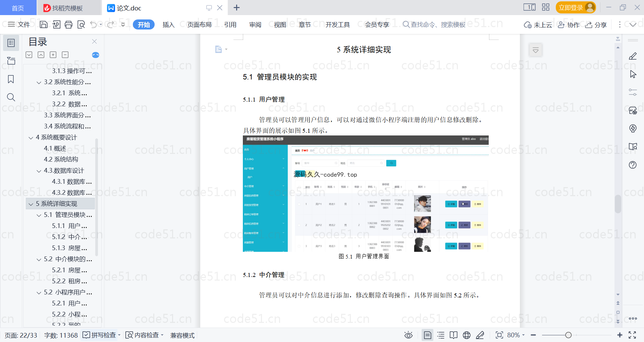
Task: Open the properties adjustment sliders icon
Action: (633, 92)
